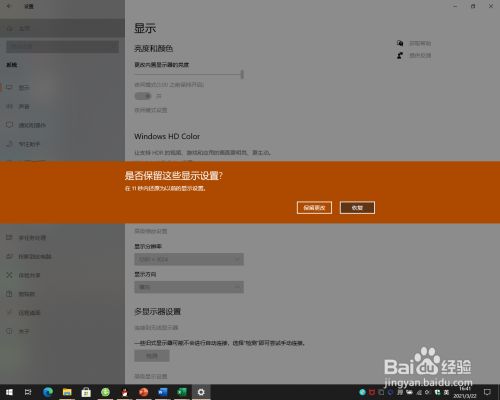The height and width of the screenshot is (400, 500).
Task: Open the Windows Start menu
Action: 9,392
